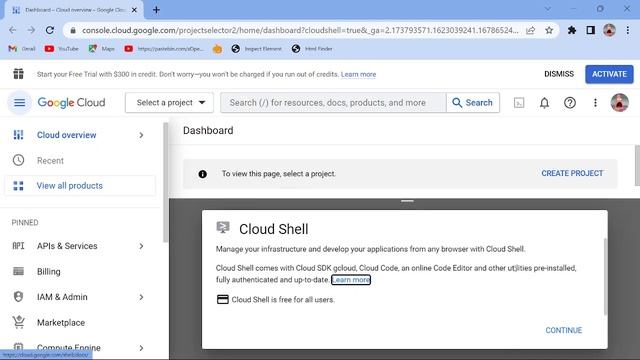This screenshot has width=640, height=360.
Task: Click the Search button next to search box
Action: [x=473, y=102]
